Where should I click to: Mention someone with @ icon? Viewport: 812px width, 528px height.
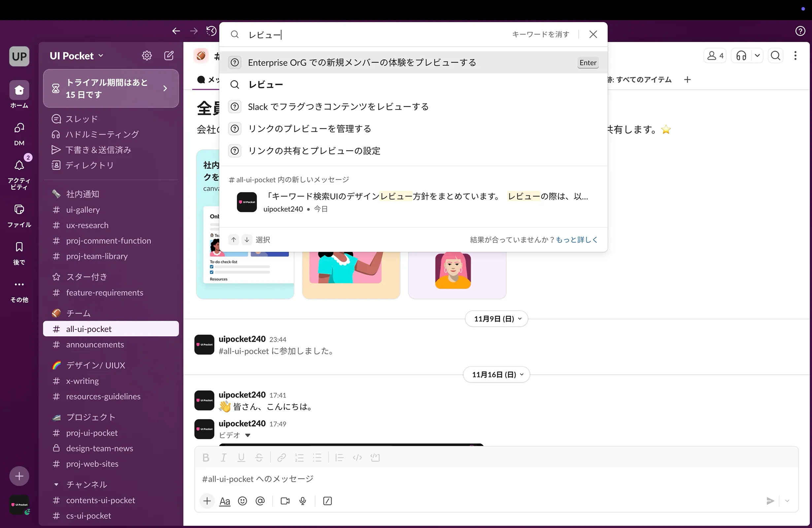260,501
